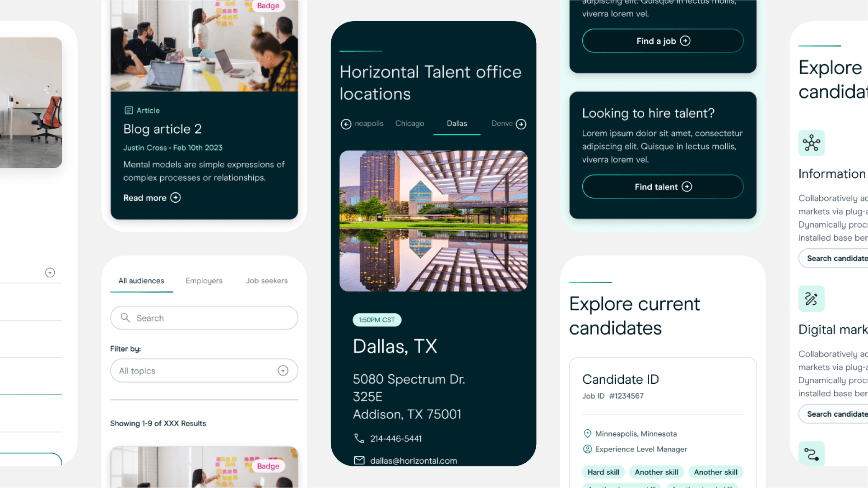This screenshot has width=868, height=488.
Task: Open the Job seekers tab
Action: point(266,281)
